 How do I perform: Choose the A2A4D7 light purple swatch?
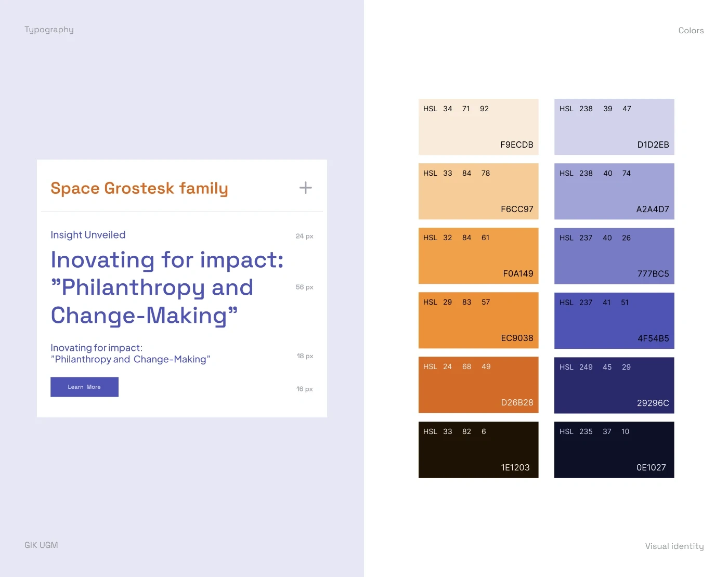point(614,191)
